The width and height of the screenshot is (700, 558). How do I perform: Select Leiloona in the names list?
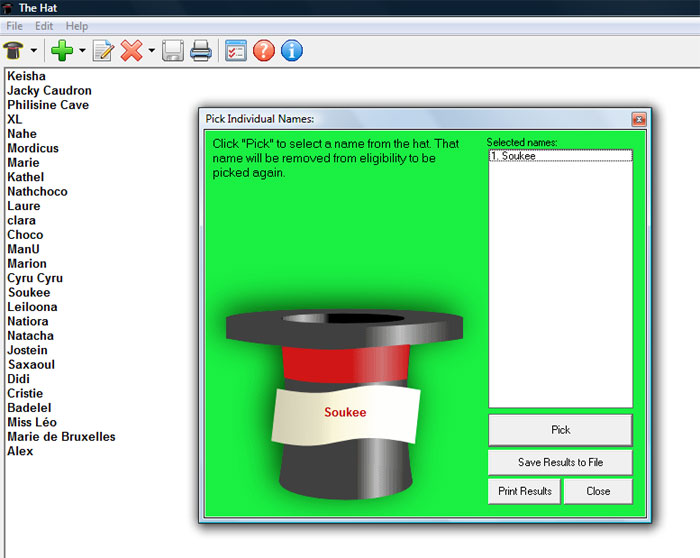click(32, 307)
